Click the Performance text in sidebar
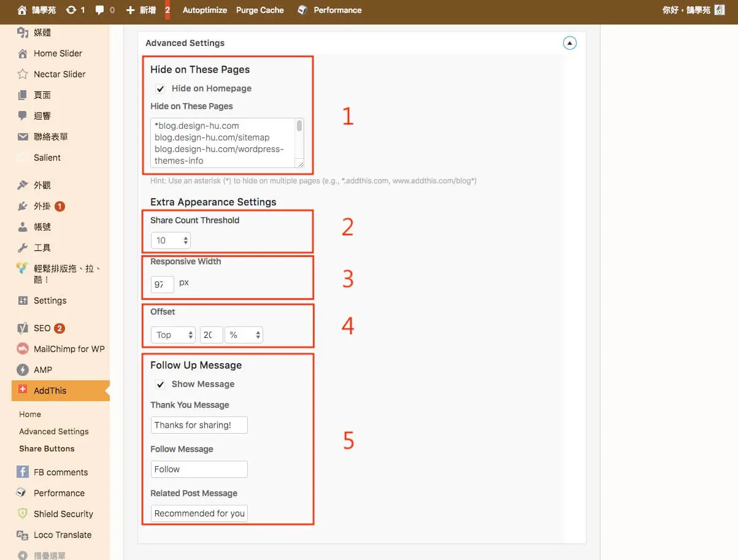 pyautogui.click(x=59, y=493)
